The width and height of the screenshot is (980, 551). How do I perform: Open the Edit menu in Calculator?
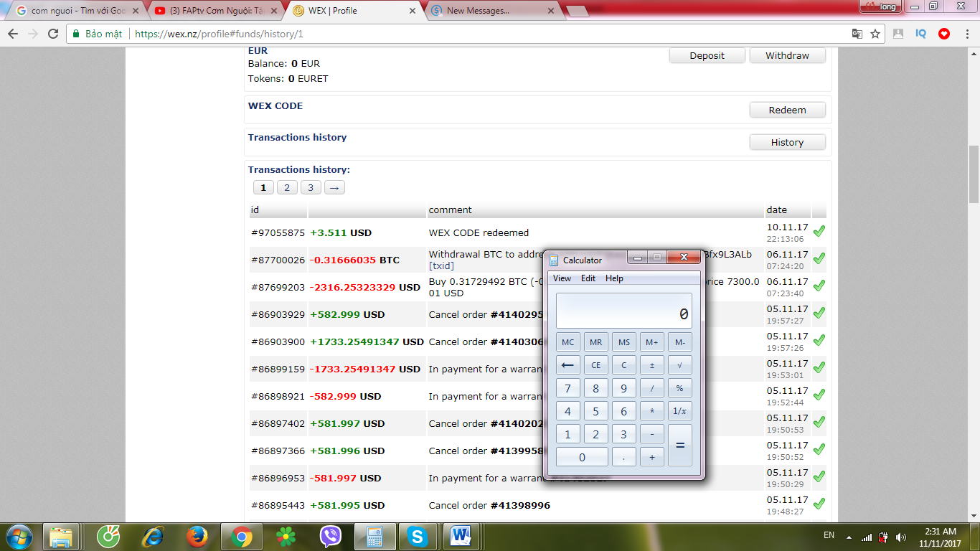coord(588,278)
